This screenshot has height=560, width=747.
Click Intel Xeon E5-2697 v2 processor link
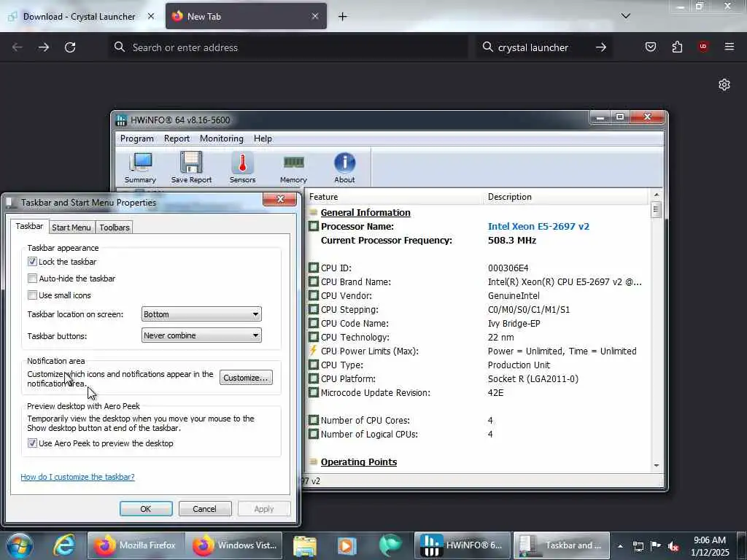(x=538, y=226)
